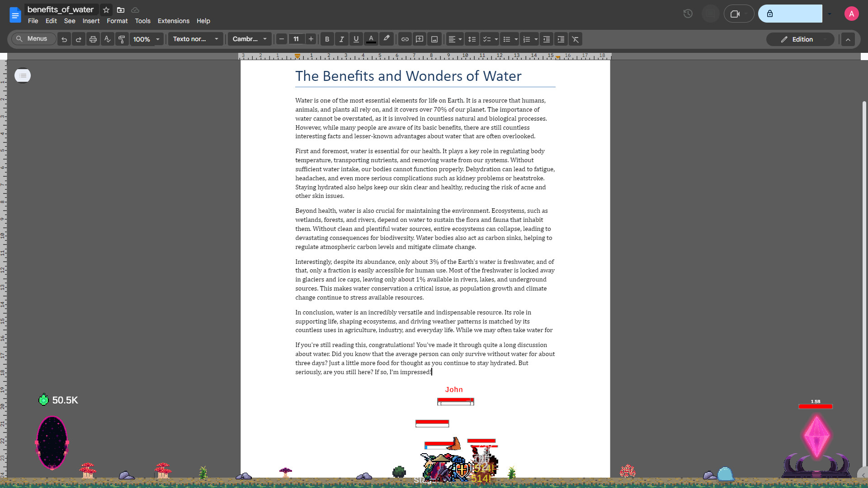
Task: Click the insert image icon
Action: (x=434, y=39)
